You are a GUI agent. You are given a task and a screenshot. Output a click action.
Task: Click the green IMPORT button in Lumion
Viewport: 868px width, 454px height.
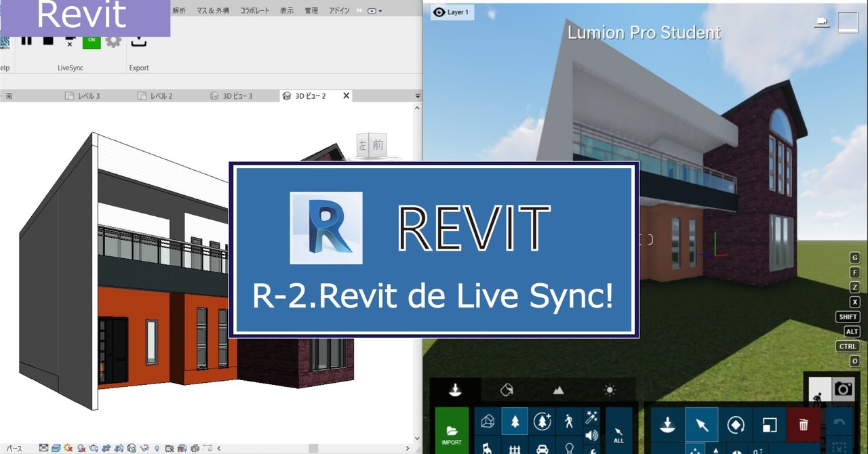pyautogui.click(x=451, y=432)
